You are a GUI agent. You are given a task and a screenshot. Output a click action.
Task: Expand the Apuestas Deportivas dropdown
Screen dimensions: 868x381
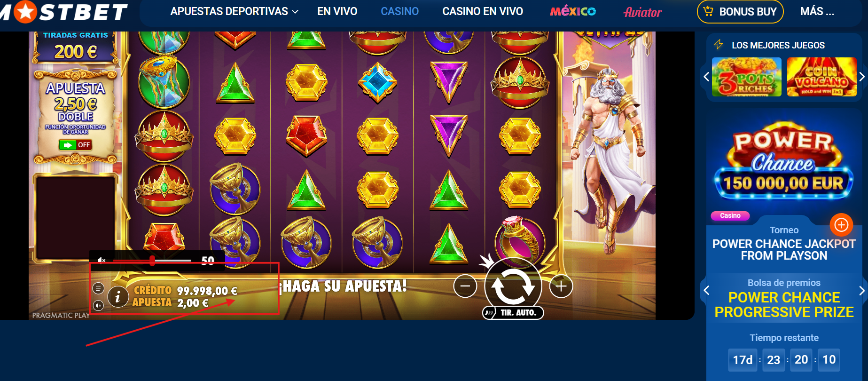point(234,11)
